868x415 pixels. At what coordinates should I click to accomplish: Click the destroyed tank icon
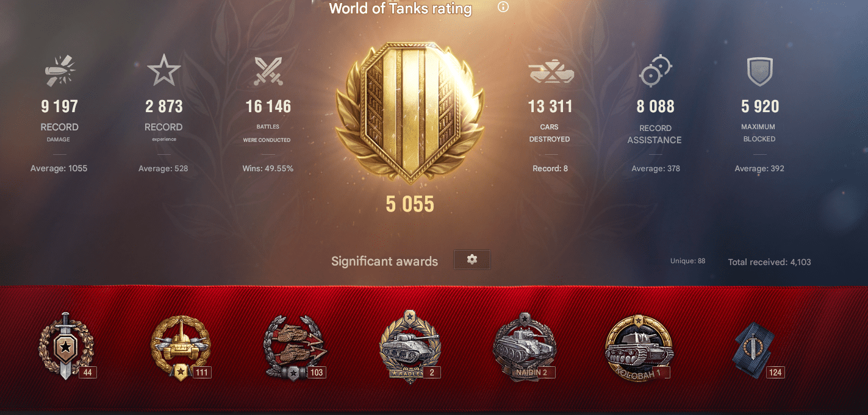click(551, 73)
